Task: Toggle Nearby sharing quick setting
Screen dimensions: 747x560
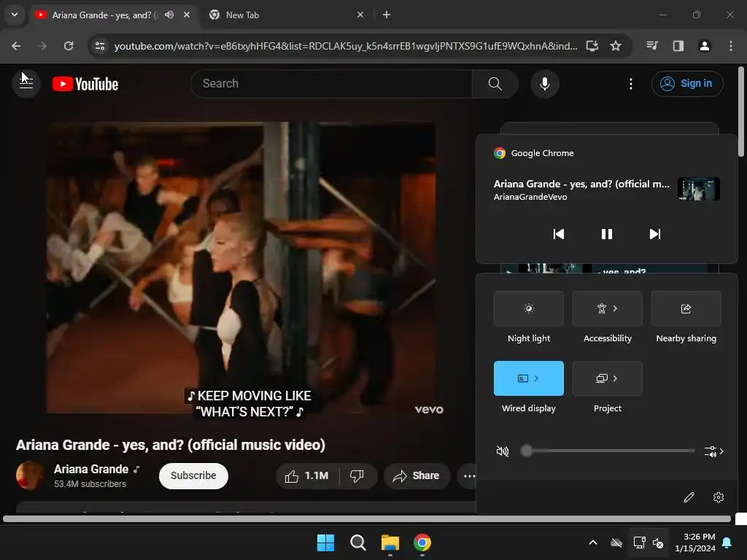Action: coord(686,308)
